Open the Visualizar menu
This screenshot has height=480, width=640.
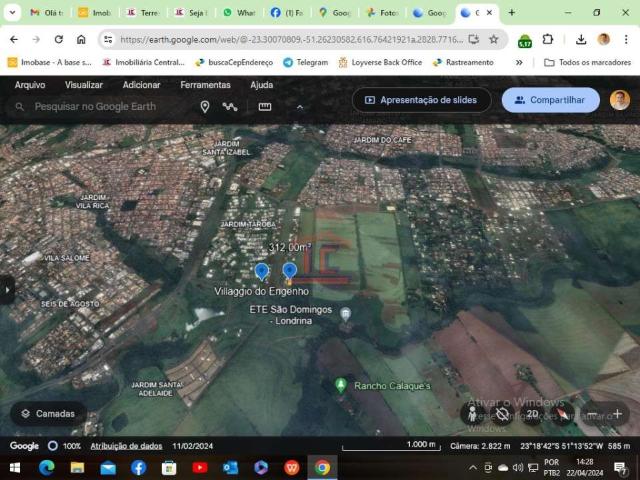pos(84,85)
